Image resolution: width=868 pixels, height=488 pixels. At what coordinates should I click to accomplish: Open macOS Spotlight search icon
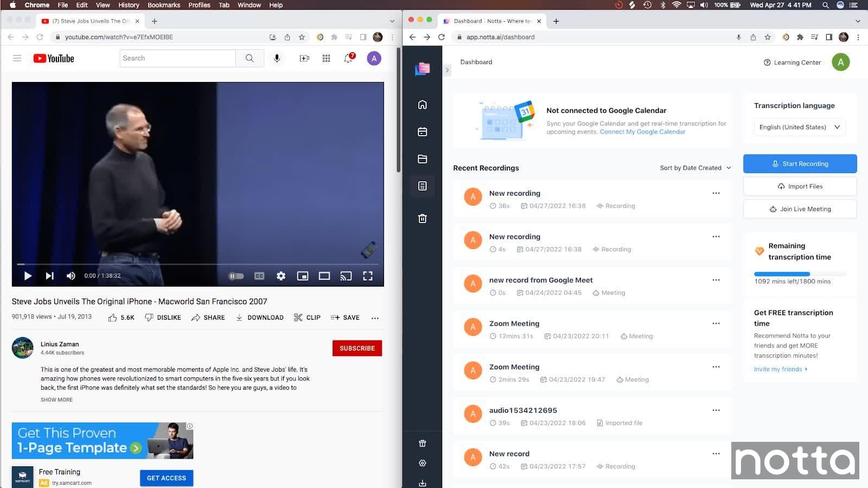(825, 5)
